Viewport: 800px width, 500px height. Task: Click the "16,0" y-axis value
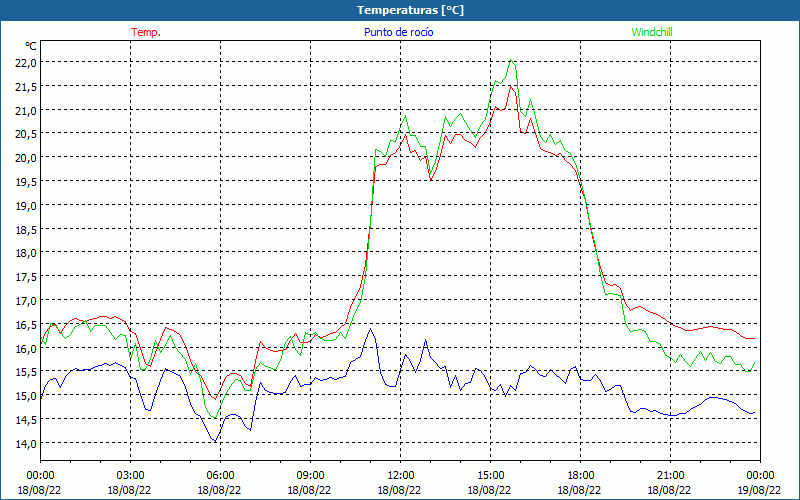tap(27, 348)
